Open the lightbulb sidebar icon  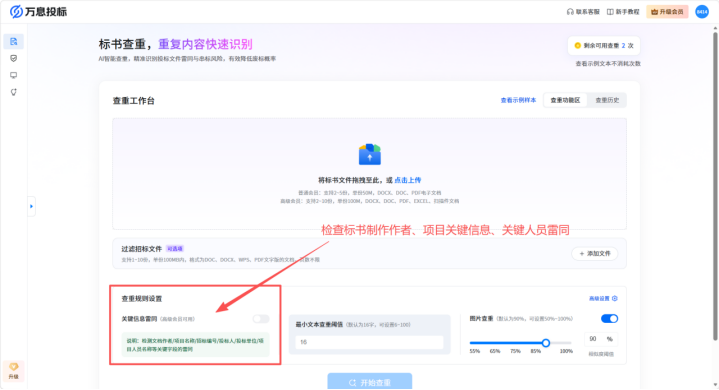(13, 92)
